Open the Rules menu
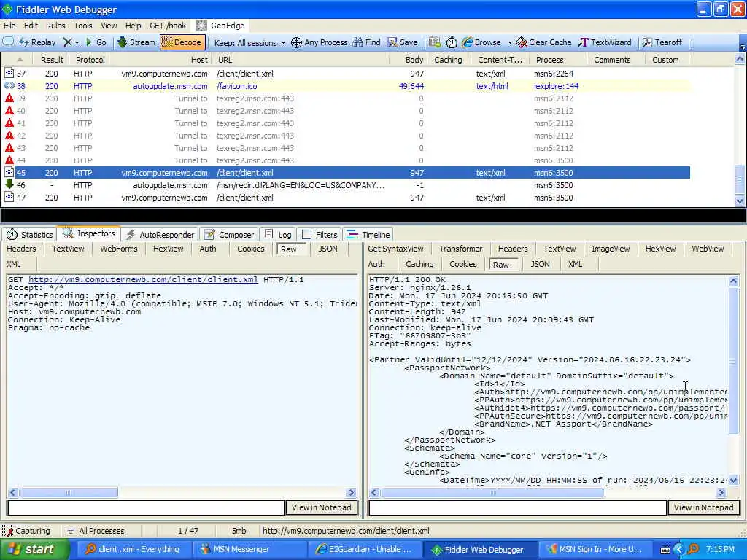This screenshot has width=747, height=560. 55,26
